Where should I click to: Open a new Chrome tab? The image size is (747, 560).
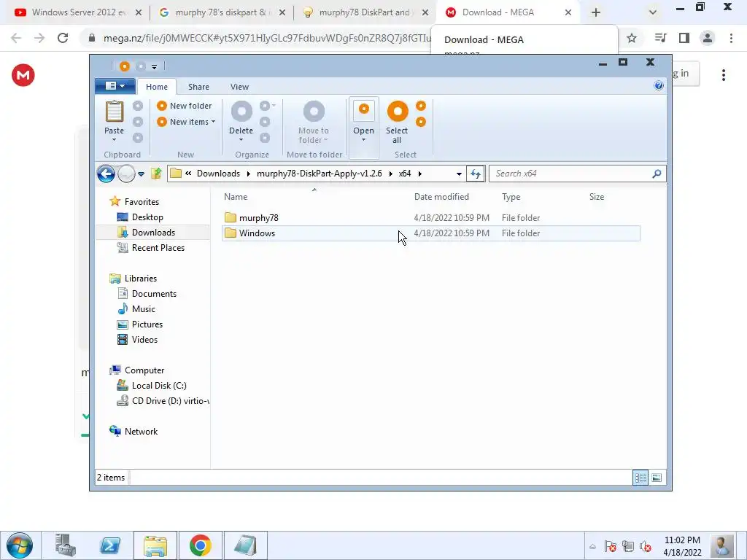(x=596, y=12)
